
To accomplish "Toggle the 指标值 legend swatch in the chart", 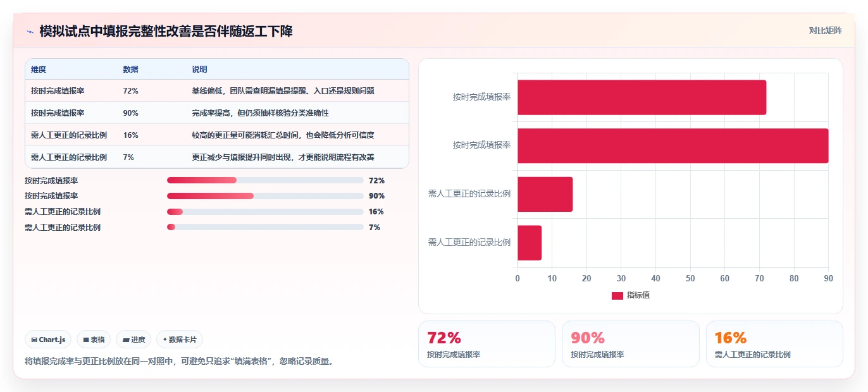I will pos(617,296).
